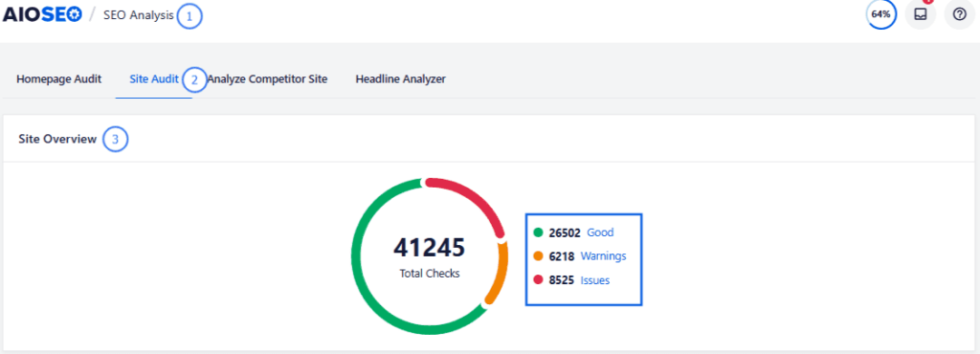The image size is (980, 354).
Task: Open the notifications inbox icon
Action: pos(920,14)
